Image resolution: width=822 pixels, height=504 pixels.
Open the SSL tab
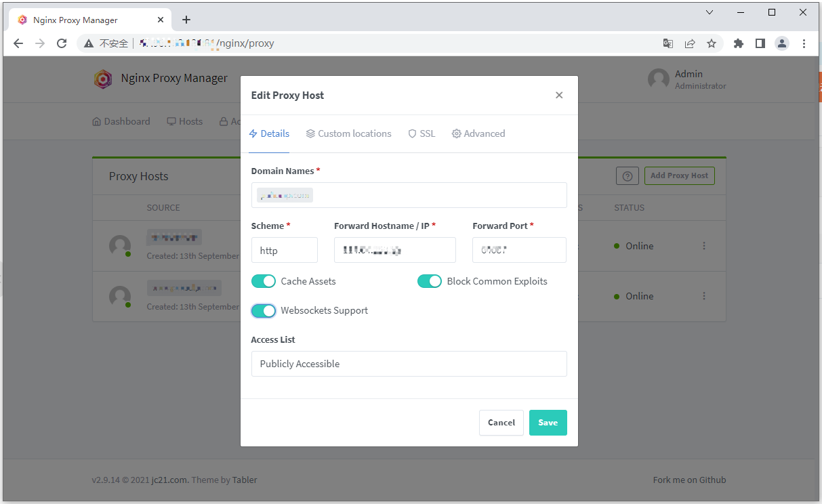pyautogui.click(x=422, y=133)
